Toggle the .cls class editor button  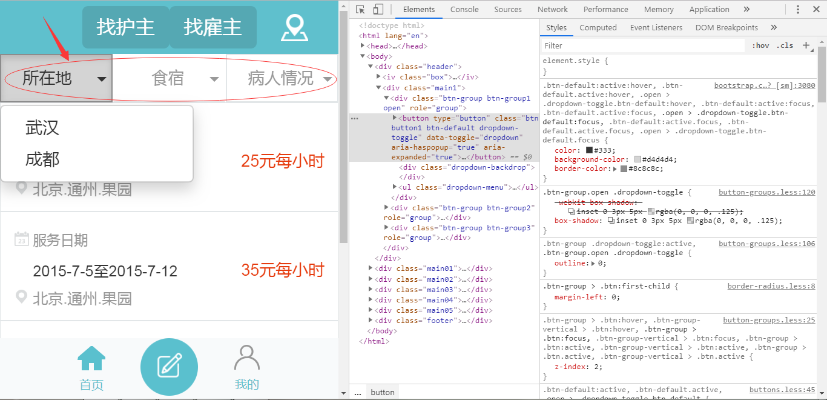pyautogui.click(x=784, y=45)
